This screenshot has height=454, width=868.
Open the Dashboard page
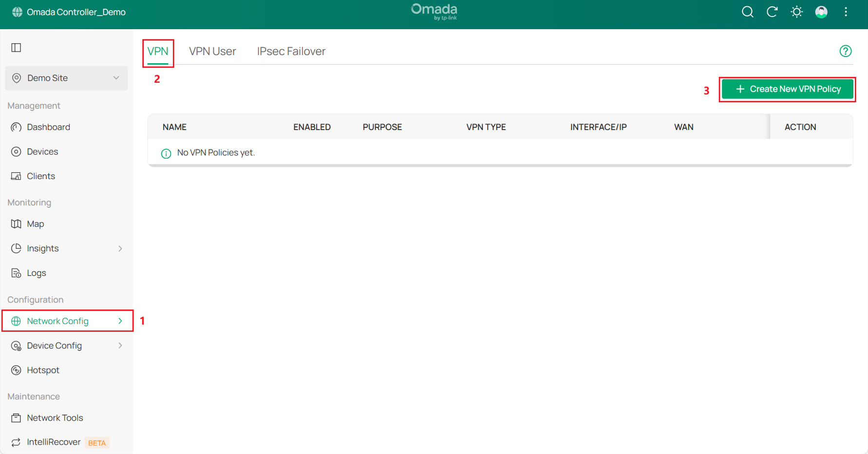coord(49,127)
